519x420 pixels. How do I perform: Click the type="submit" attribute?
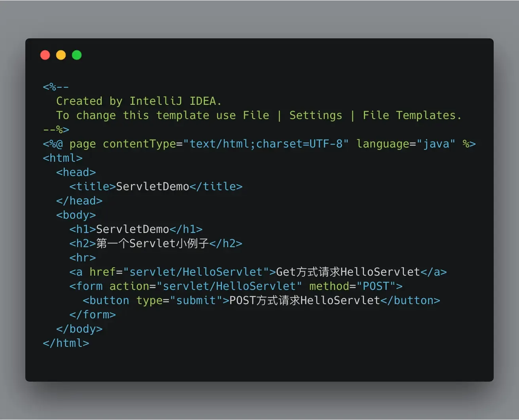179,301
